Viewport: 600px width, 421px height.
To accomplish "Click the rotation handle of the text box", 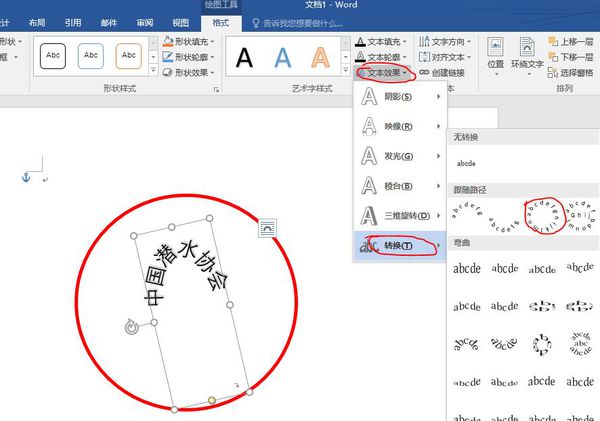I will click(x=132, y=327).
